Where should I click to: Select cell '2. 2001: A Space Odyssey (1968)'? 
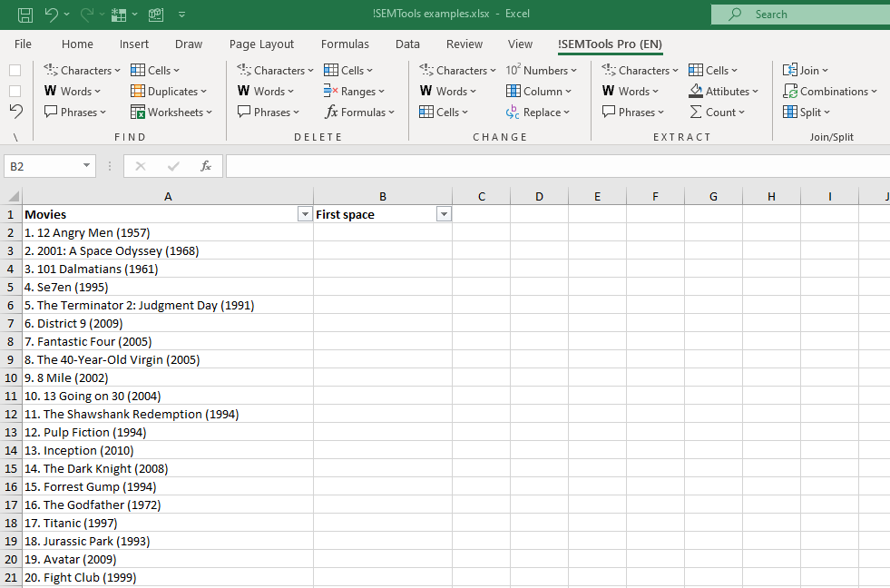point(168,250)
